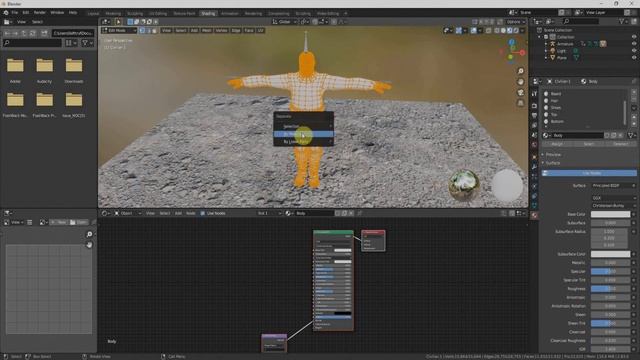Choose By Material in Separate menu
640x360 pixels.
click(303, 134)
